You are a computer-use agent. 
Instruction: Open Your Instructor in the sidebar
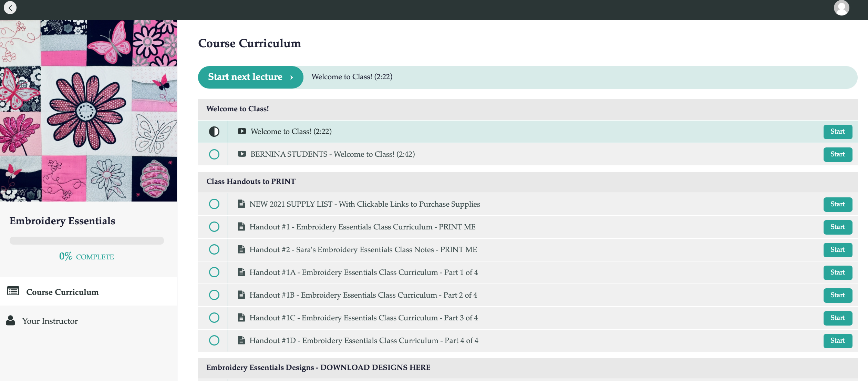pos(88,321)
